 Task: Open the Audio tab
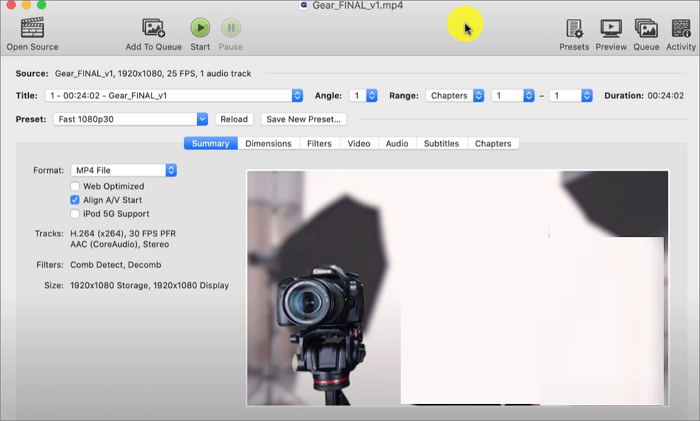point(397,143)
